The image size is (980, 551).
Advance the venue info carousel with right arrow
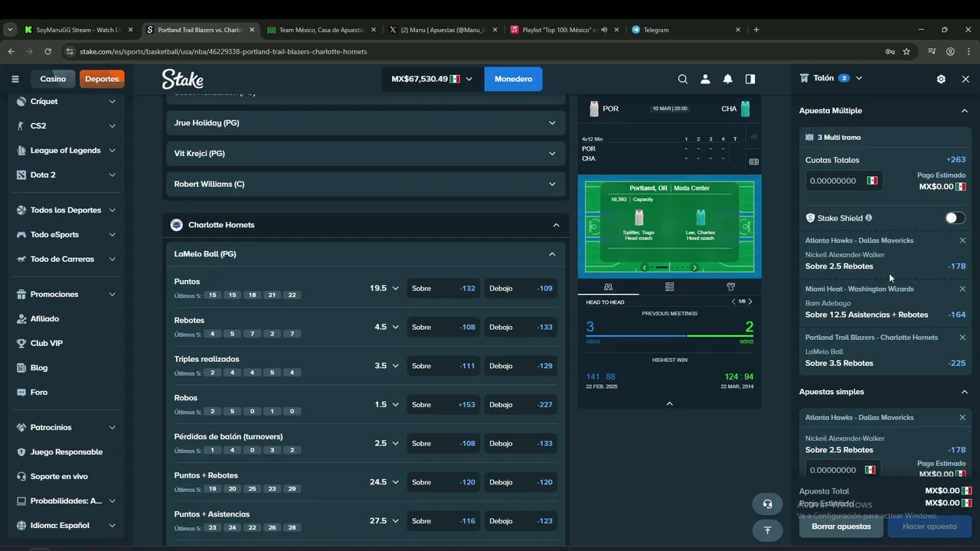click(694, 267)
